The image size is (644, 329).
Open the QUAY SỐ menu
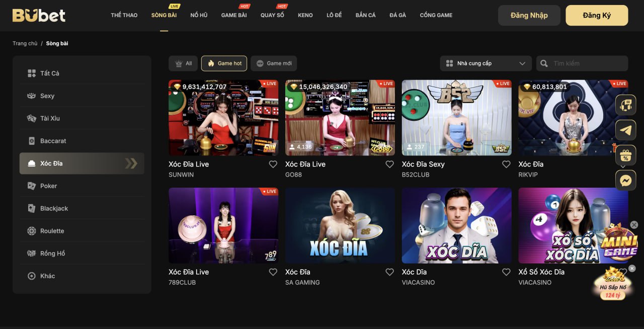(272, 15)
